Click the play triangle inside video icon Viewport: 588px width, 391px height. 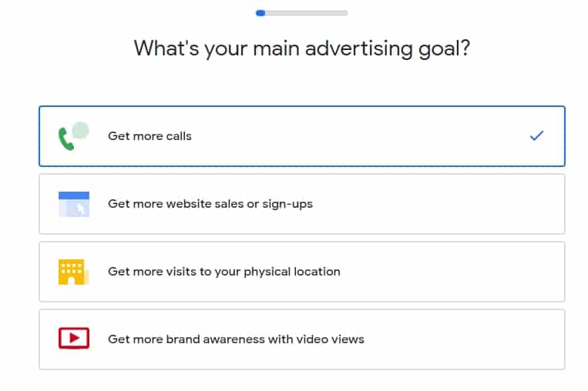(x=74, y=339)
